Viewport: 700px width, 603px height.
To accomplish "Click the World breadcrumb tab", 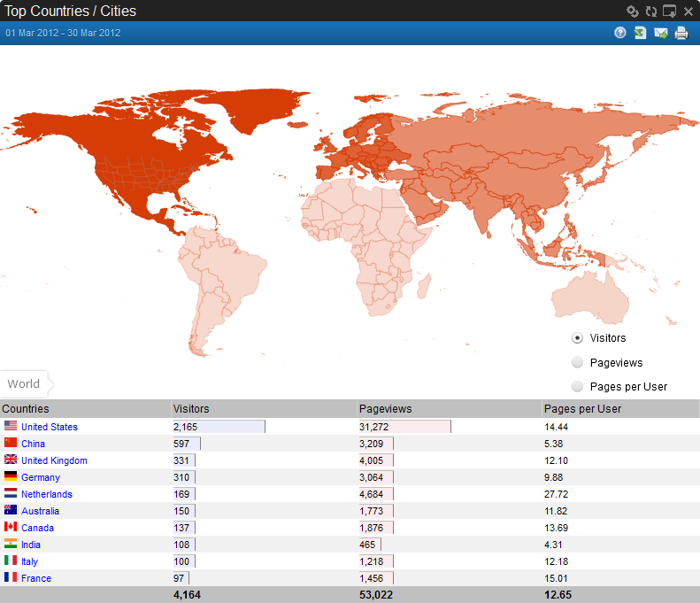I will click(24, 383).
